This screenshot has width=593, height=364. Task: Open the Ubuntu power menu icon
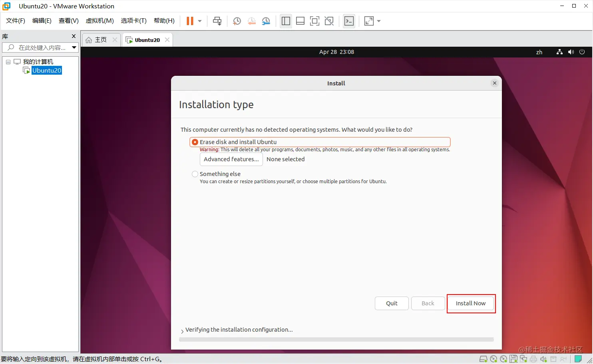[582, 52]
